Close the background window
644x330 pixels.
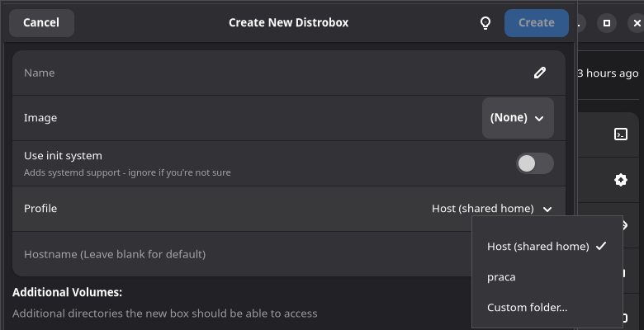(x=637, y=23)
